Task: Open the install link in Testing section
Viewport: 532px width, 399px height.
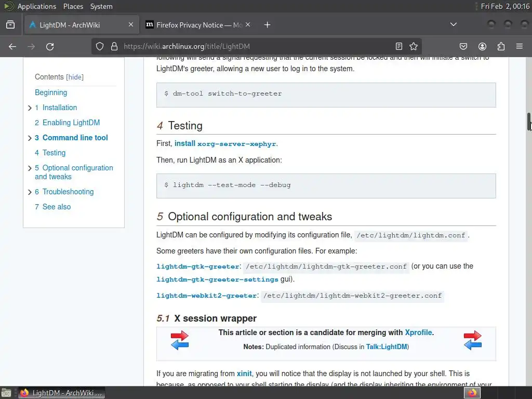Action: [184, 143]
